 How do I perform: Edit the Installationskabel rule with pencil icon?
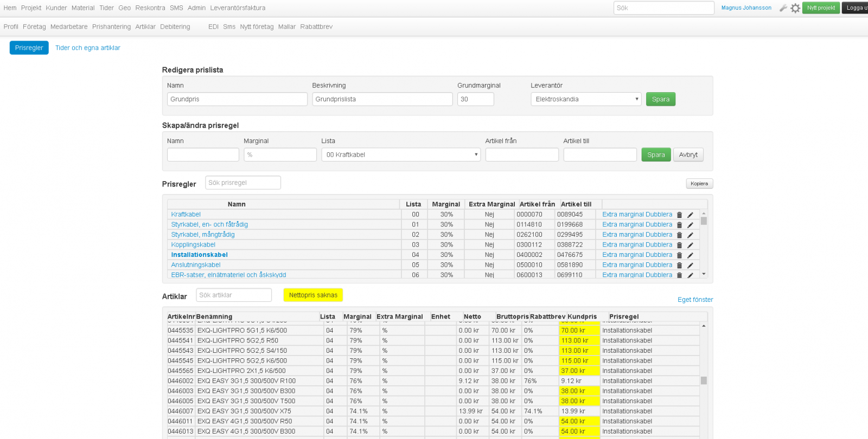691,255
